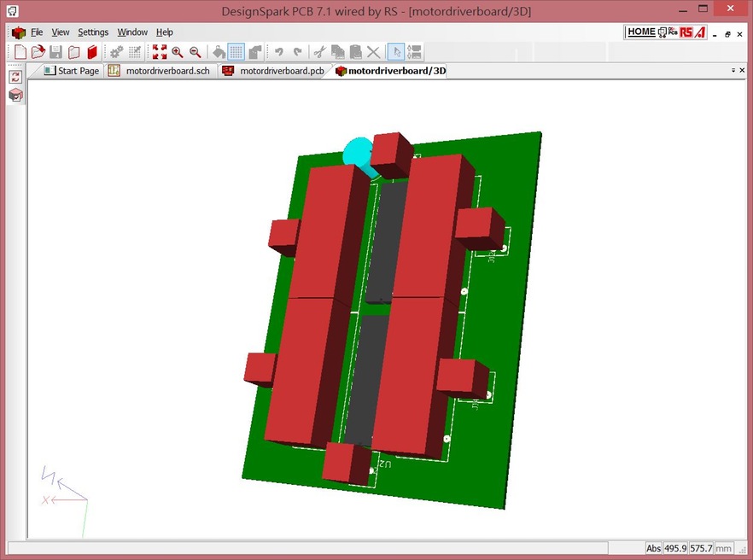This screenshot has width=753, height=560.
Task: Toggle the highlighted grid view button
Action: coord(236,52)
